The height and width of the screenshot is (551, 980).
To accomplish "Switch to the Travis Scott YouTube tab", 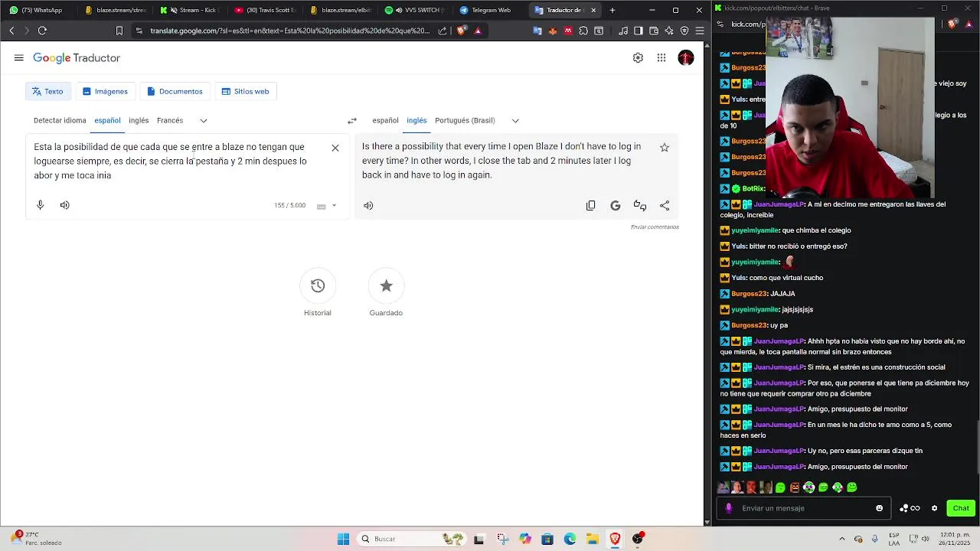I will coord(264,10).
